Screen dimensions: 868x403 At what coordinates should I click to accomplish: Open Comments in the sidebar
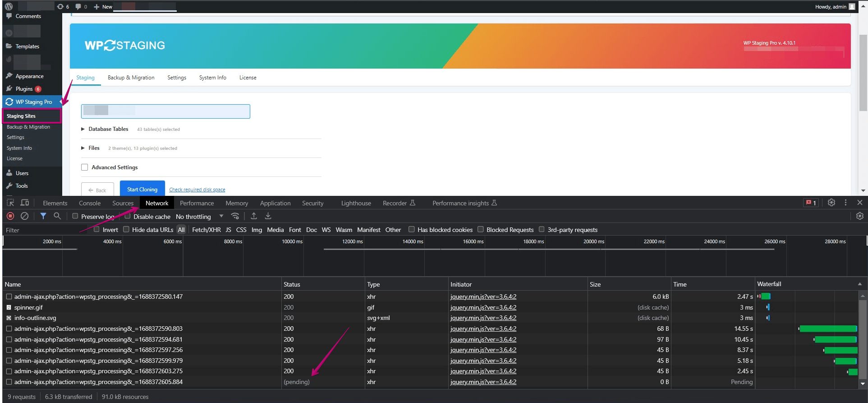tap(28, 16)
